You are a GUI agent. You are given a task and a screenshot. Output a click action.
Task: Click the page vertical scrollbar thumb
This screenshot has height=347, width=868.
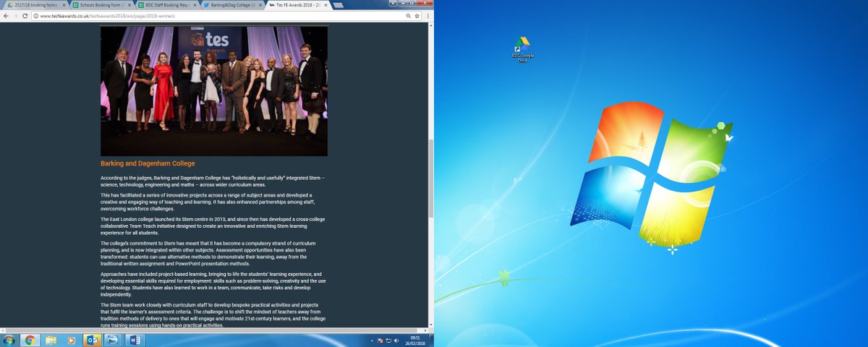(x=430, y=177)
